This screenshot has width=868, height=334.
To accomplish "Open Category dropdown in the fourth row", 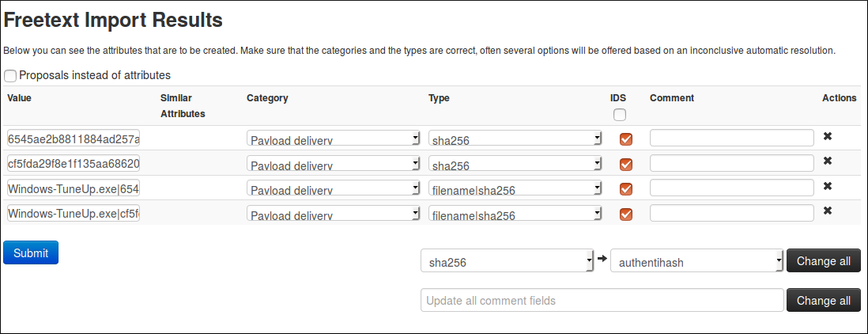I will click(x=333, y=214).
